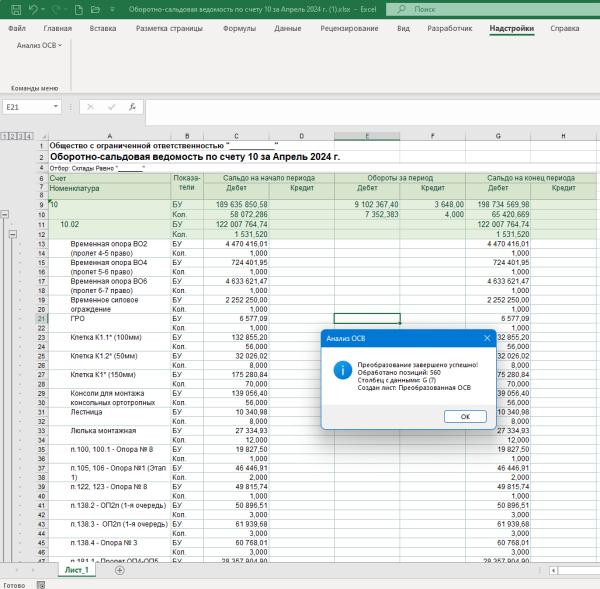Close the Анализ ОСВ dialog with X
The height and width of the screenshot is (589, 600).
tap(486, 338)
